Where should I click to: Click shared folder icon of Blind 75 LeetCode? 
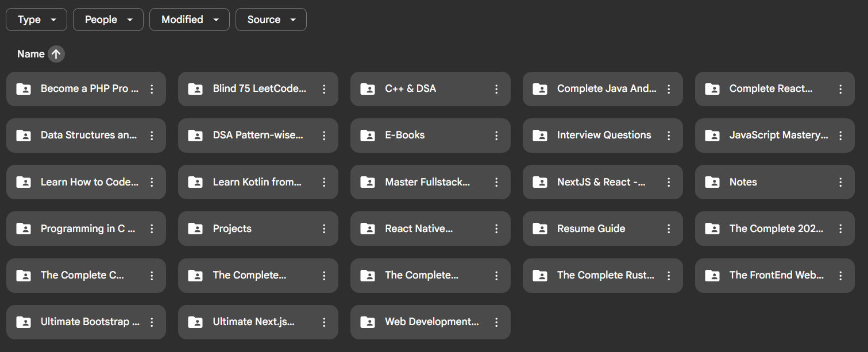(x=195, y=89)
